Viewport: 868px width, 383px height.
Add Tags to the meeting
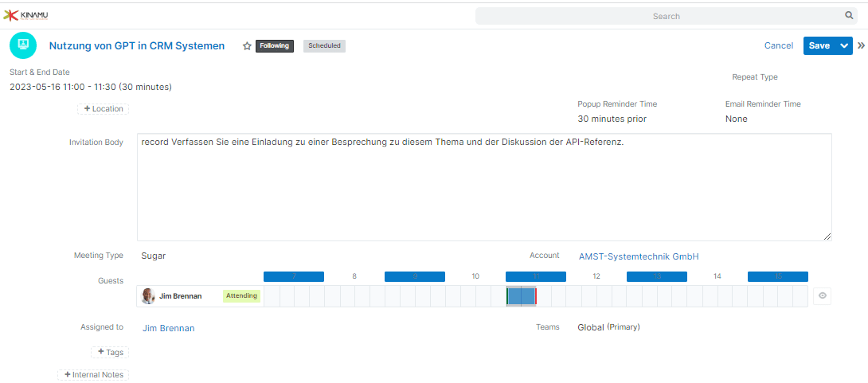click(110, 352)
